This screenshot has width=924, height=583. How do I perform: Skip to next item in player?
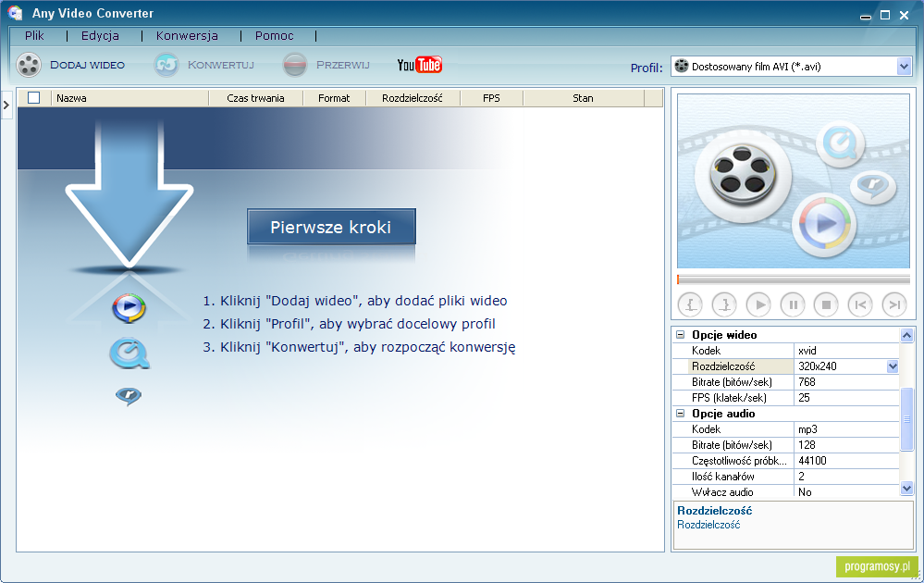[x=894, y=304]
